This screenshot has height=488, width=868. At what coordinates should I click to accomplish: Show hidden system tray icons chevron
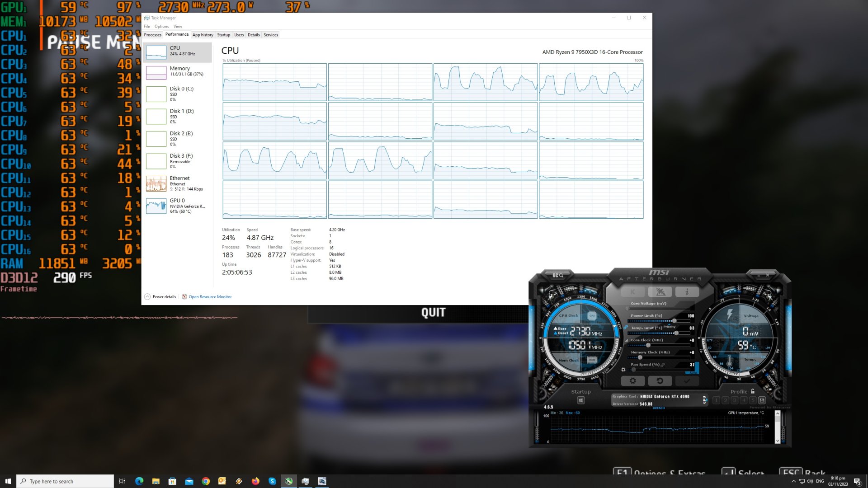click(793, 481)
